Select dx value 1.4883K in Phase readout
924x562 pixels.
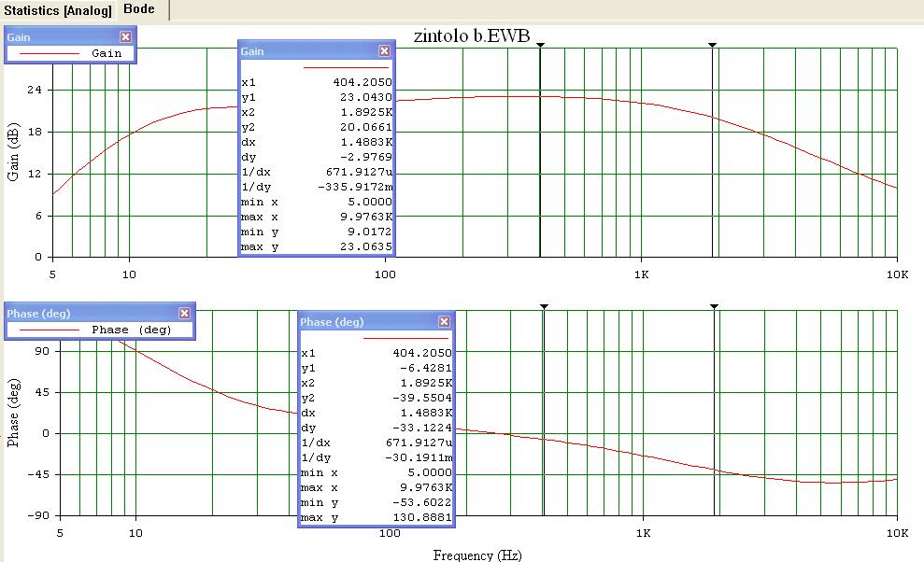[x=426, y=413]
